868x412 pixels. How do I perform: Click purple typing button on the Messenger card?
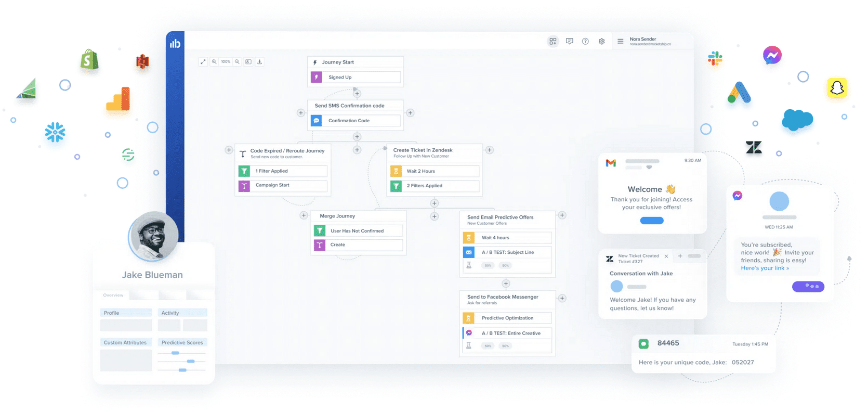tap(808, 287)
